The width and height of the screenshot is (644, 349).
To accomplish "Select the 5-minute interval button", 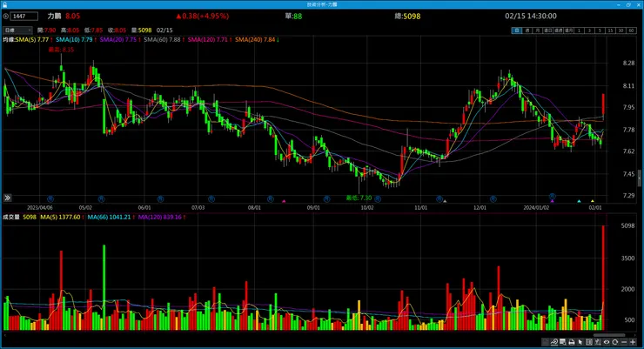I will click(600, 30).
